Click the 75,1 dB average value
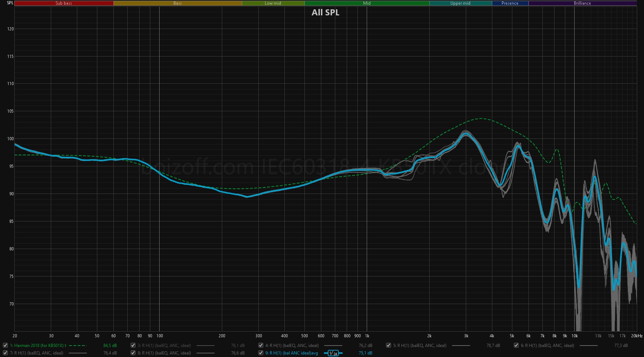This screenshot has height=357, width=644. click(x=366, y=353)
